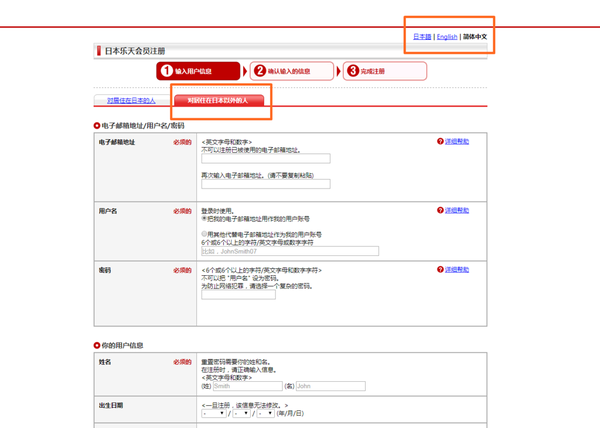Switch the page language to 日本語

click(422, 36)
